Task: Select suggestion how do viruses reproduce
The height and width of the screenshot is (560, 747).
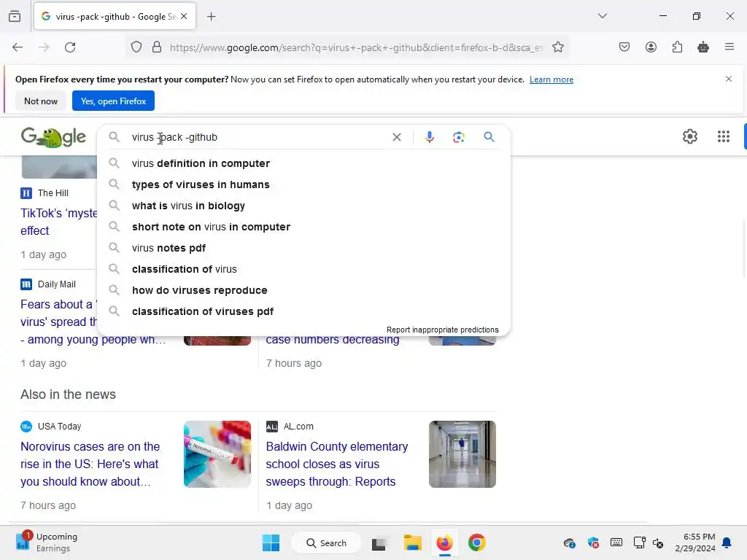Action: [x=304, y=290]
